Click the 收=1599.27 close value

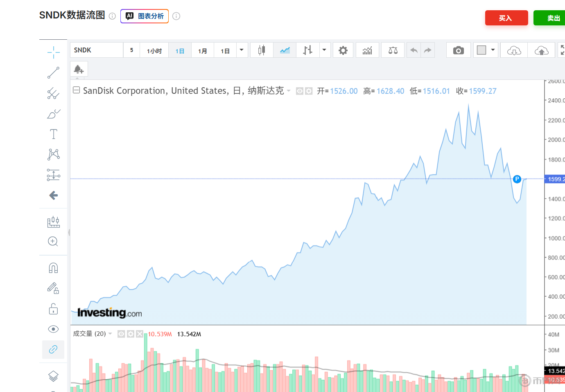(x=476, y=91)
